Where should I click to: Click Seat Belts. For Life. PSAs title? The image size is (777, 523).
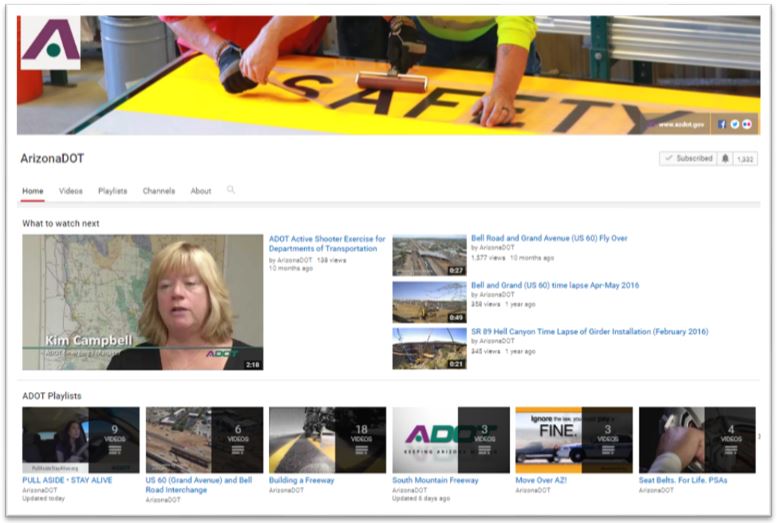tap(683, 480)
